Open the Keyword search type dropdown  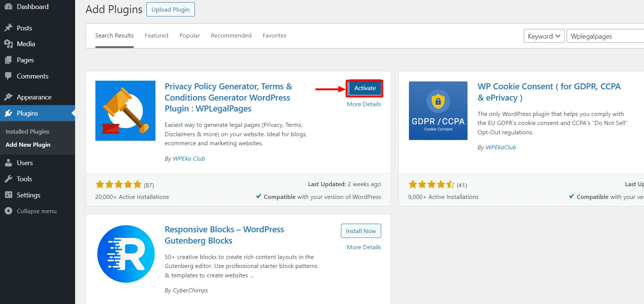[x=544, y=36]
